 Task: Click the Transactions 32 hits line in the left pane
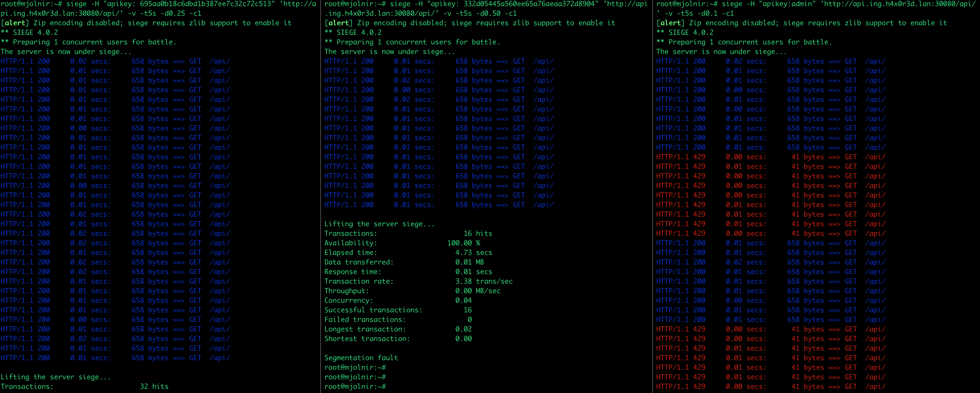(84, 386)
